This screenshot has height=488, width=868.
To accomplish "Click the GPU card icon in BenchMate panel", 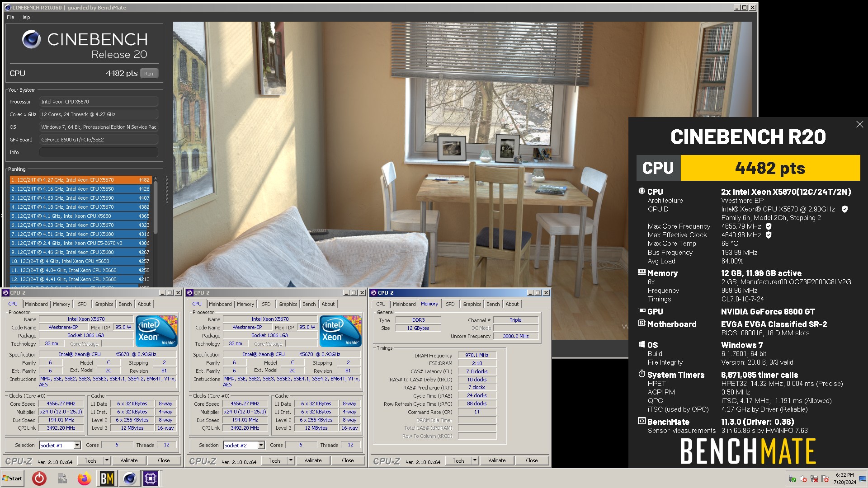I will pyautogui.click(x=642, y=311).
